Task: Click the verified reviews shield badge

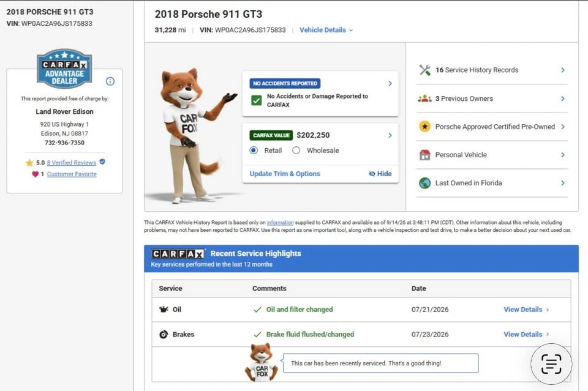Action: click(x=102, y=162)
